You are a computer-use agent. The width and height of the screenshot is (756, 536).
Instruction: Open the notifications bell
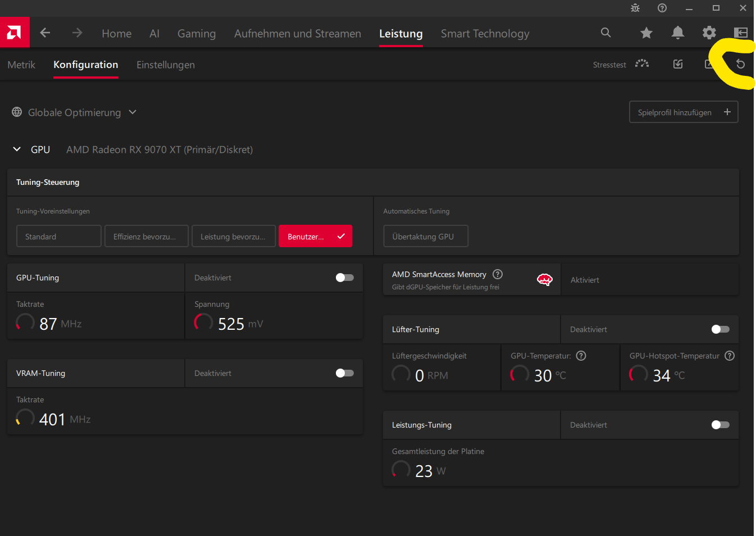click(678, 33)
